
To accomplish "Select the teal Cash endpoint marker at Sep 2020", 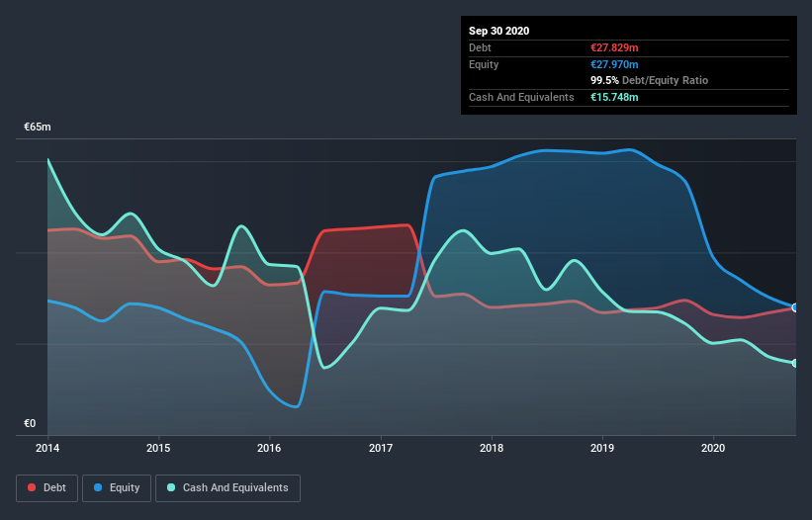I will [x=795, y=363].
